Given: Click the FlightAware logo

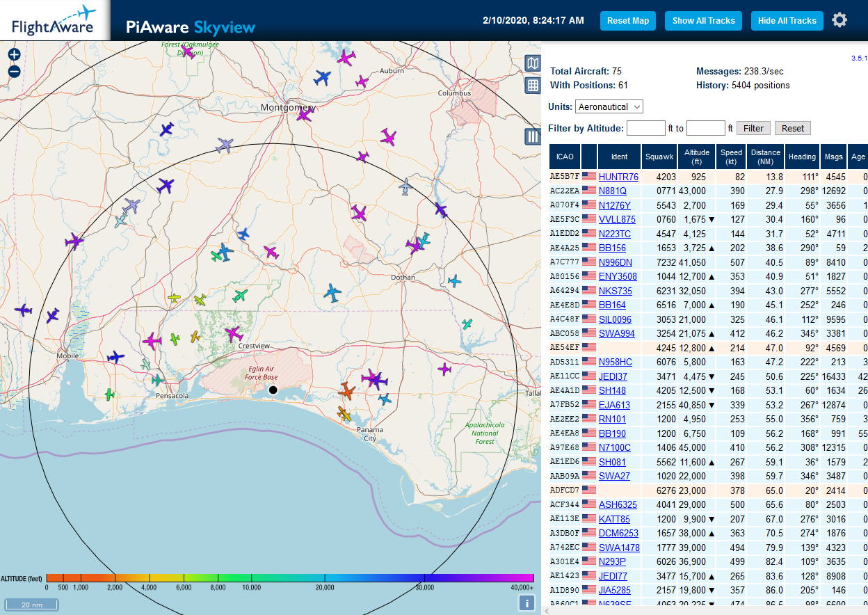Looking at the screenshot, I should pos(54,20).
